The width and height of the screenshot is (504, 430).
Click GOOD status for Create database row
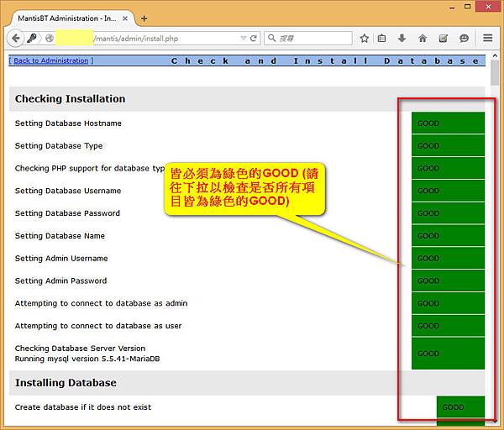click(x=460, y=407)
